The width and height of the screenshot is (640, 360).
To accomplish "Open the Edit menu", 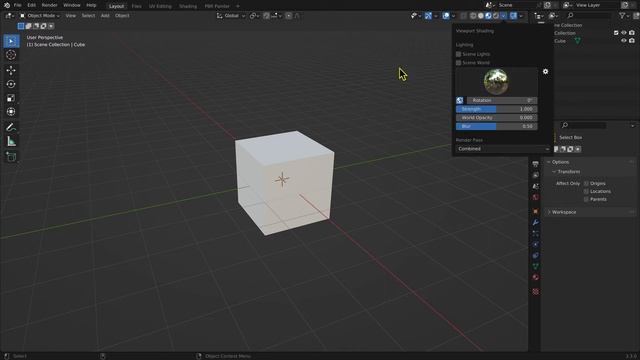I will tap(31, 5).
